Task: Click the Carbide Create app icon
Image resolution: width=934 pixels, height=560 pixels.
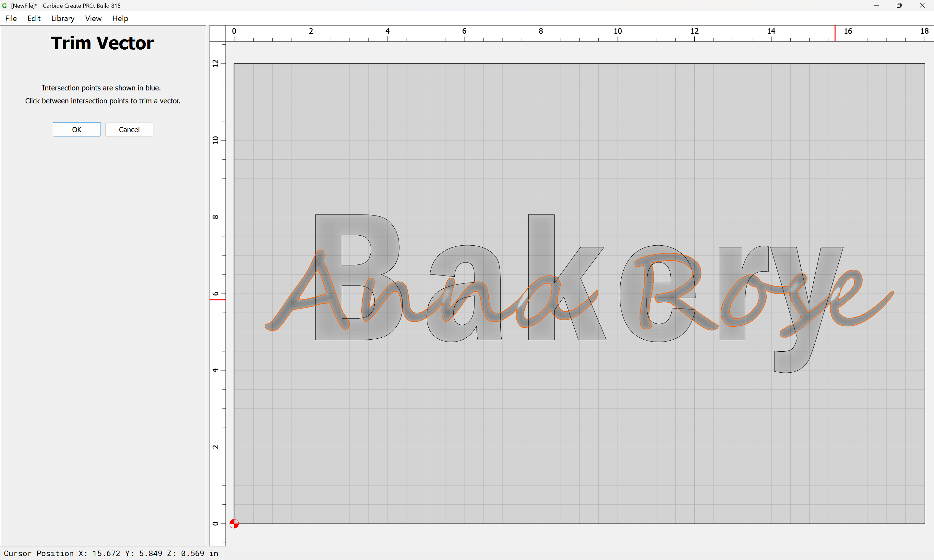Action: click(x=5, y=5)
